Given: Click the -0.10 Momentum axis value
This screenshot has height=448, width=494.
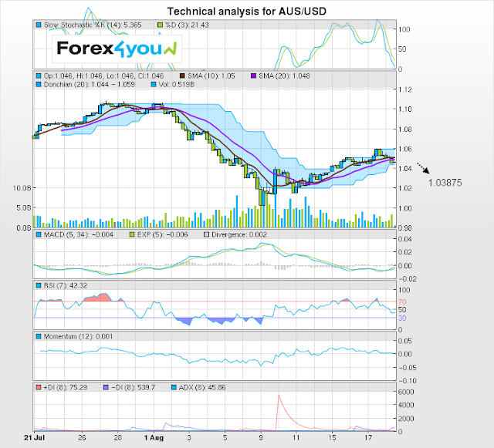Looking at the screenshot, I should (x=408, y=381).
